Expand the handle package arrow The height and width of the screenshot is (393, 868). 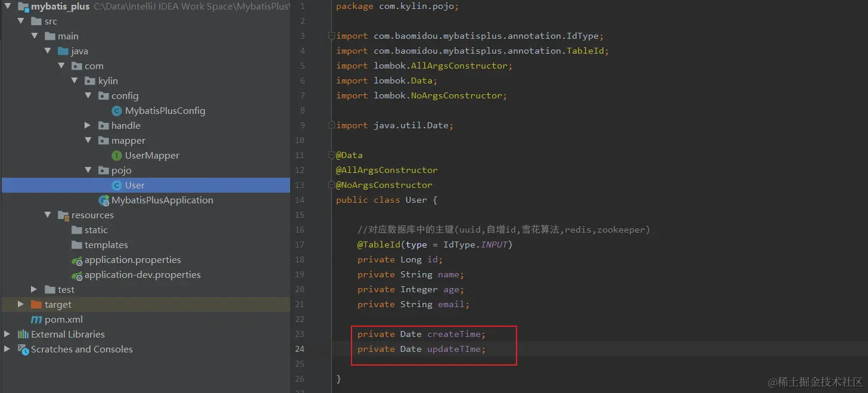point(88,126)
